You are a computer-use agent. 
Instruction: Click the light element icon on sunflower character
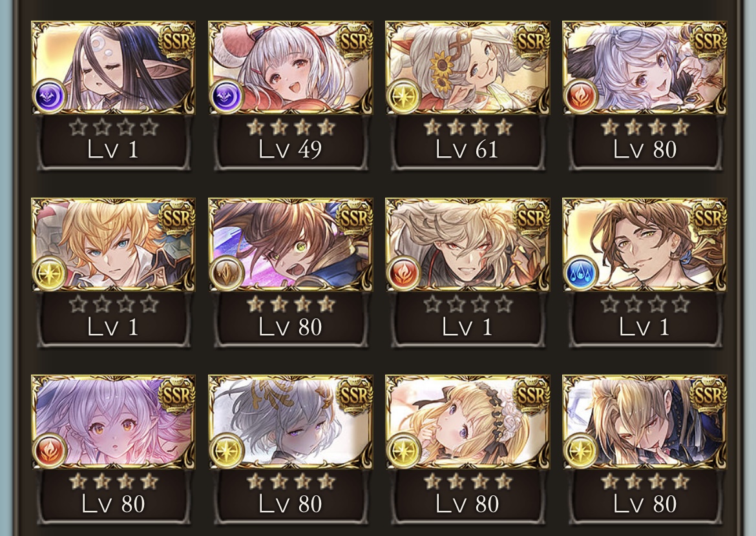click(404, 96)
